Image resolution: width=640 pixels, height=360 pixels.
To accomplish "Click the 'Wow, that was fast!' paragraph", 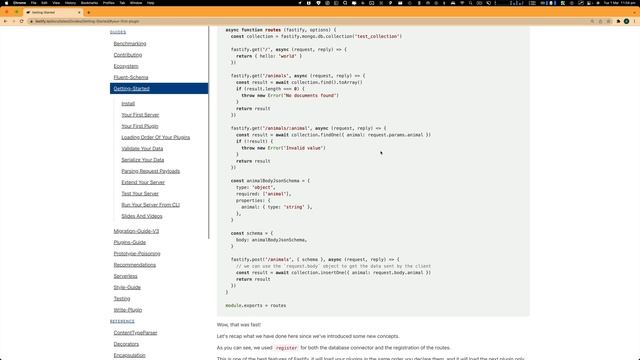I will (x=239, y=325).
